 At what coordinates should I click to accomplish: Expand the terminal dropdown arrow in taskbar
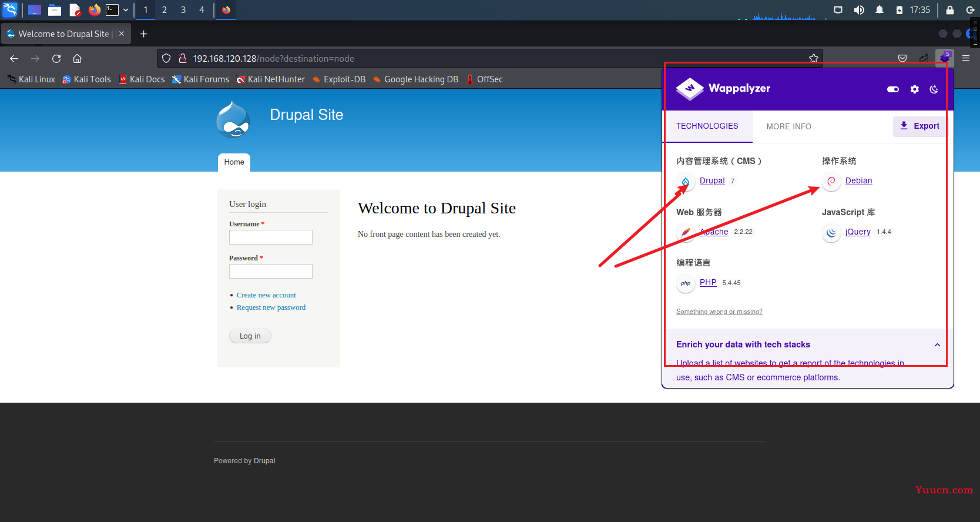(x=126, y=10)
